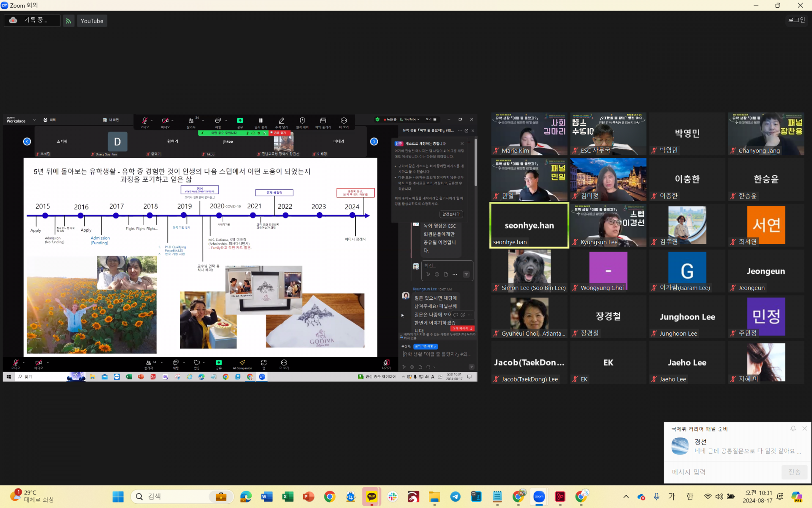Toggle notification bell in KakaoTalk popup
812x508 pixels.
(x=793, y=429)
